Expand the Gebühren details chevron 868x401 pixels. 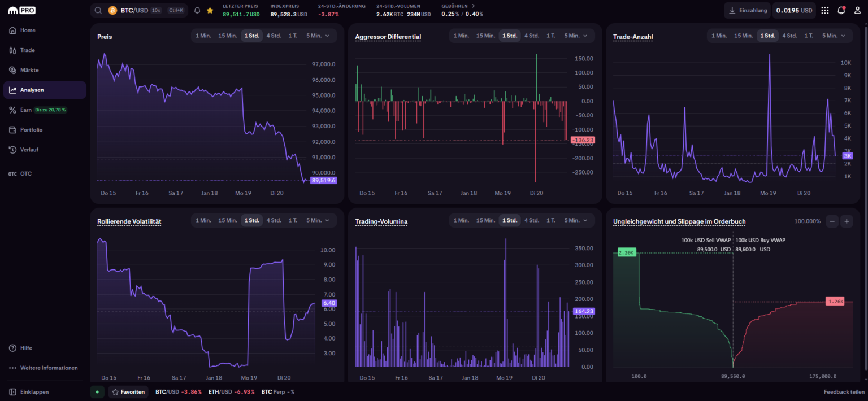click(475, 6)
